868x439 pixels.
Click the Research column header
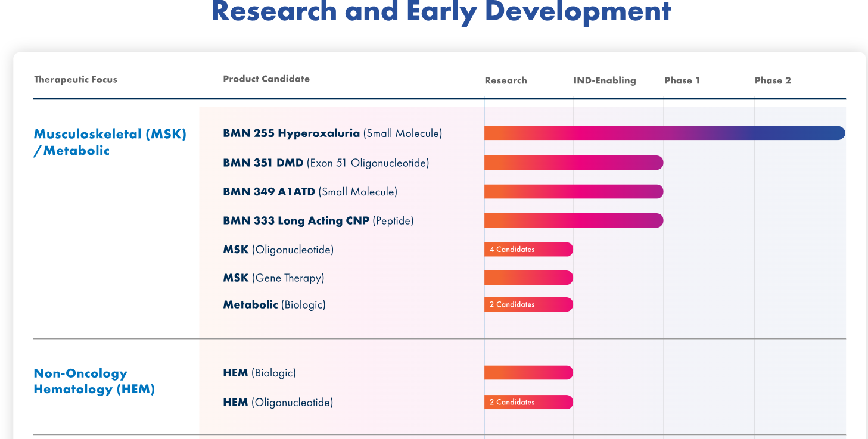pos(506,80)
